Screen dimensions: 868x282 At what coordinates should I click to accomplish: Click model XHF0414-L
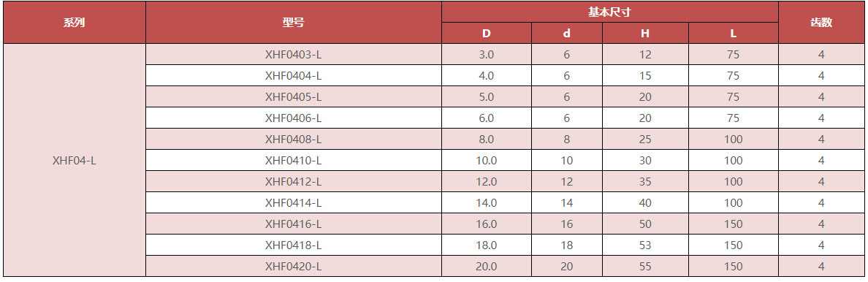click(x=294, y=202)
